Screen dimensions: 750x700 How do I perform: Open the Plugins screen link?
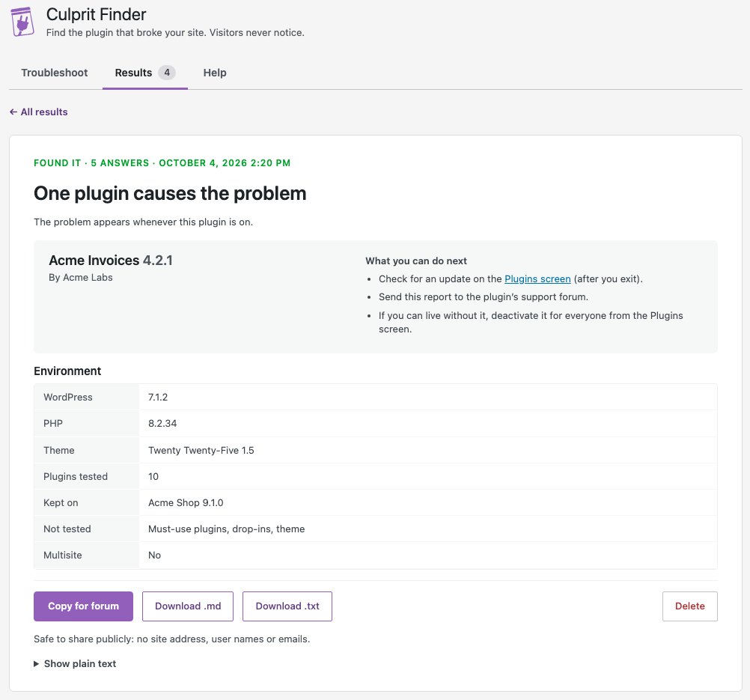tap(537, 279)
